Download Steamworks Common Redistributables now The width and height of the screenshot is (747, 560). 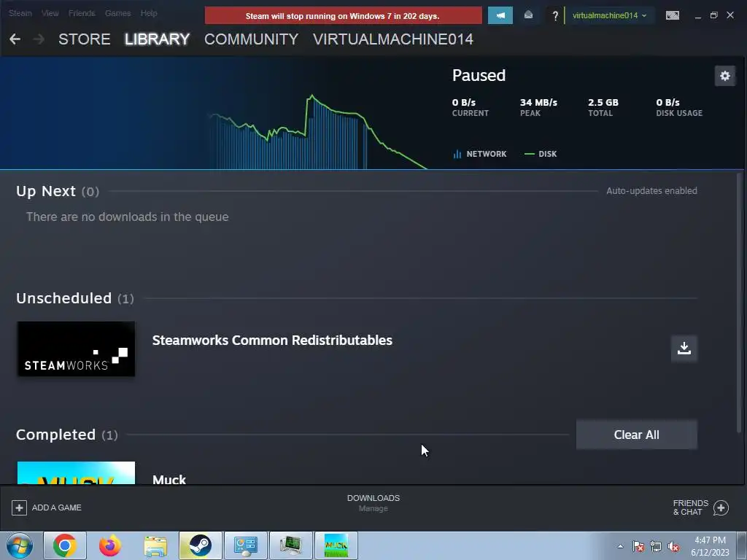coord(684,348)
